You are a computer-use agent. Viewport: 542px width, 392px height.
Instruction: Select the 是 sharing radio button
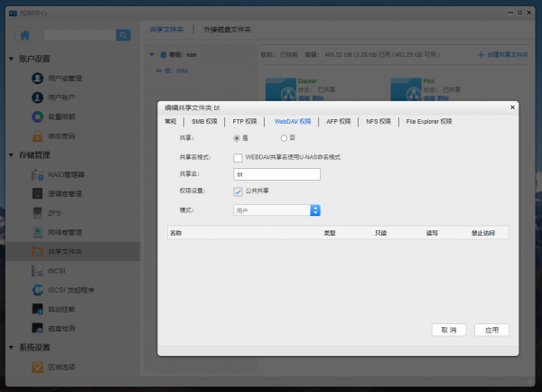(x=237, y=138)
